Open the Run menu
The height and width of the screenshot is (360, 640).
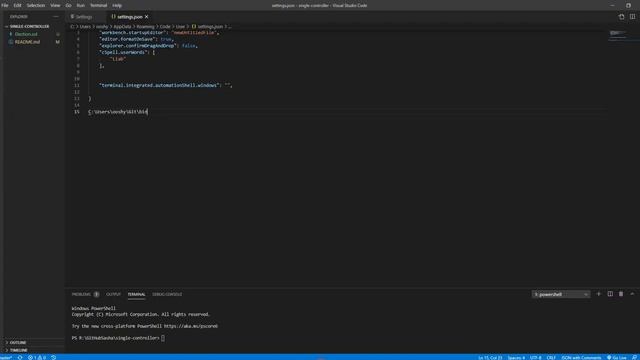(x=81, y=6)
